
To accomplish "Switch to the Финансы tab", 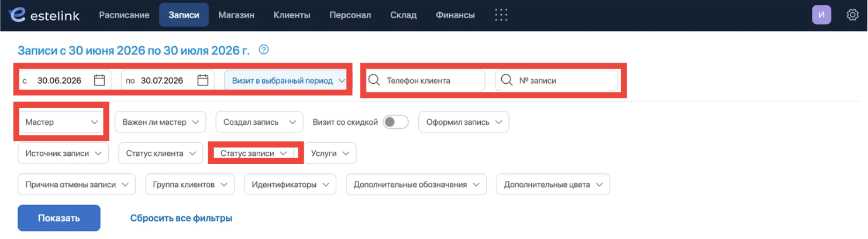I will click(x=456, y=15).
